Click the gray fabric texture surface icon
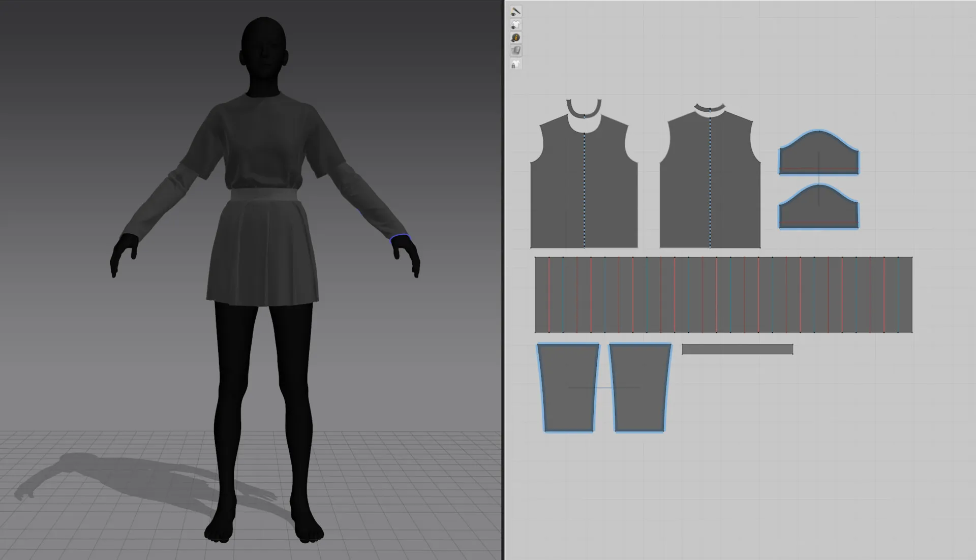The height and width of the screenshot is (560, 976). click(x=515, y=50)
